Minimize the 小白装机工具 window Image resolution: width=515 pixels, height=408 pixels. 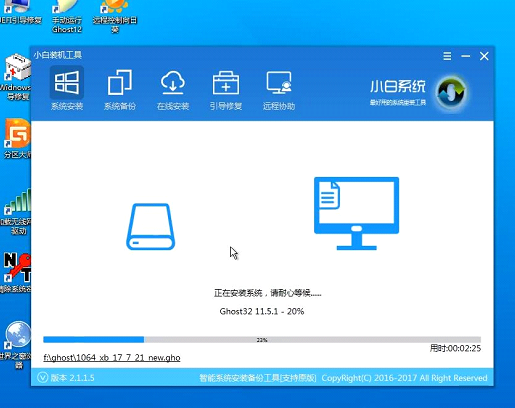point(466,56)
